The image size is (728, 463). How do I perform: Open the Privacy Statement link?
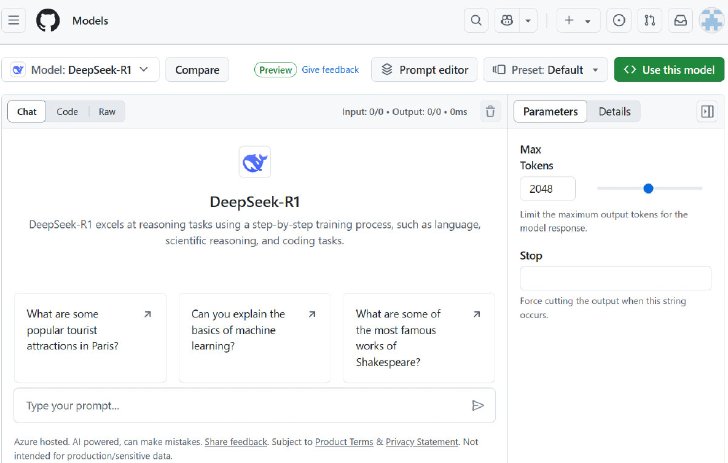point(422,442)
